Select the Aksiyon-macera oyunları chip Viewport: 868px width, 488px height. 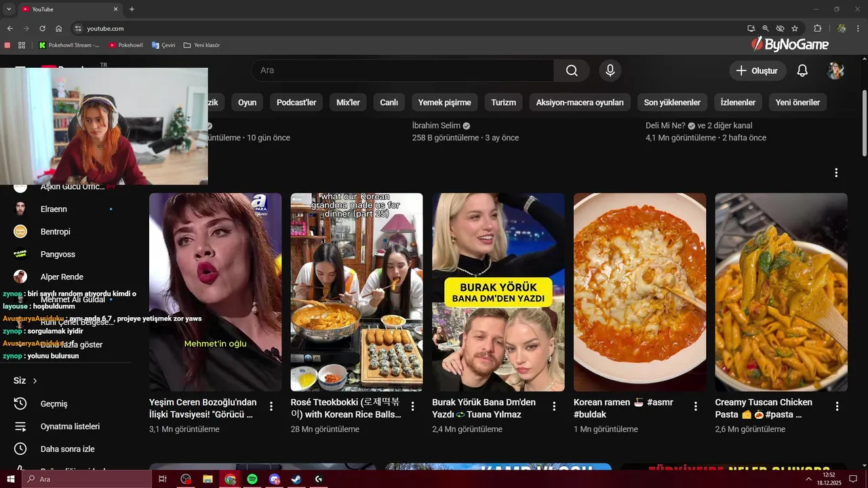point(580,102)
